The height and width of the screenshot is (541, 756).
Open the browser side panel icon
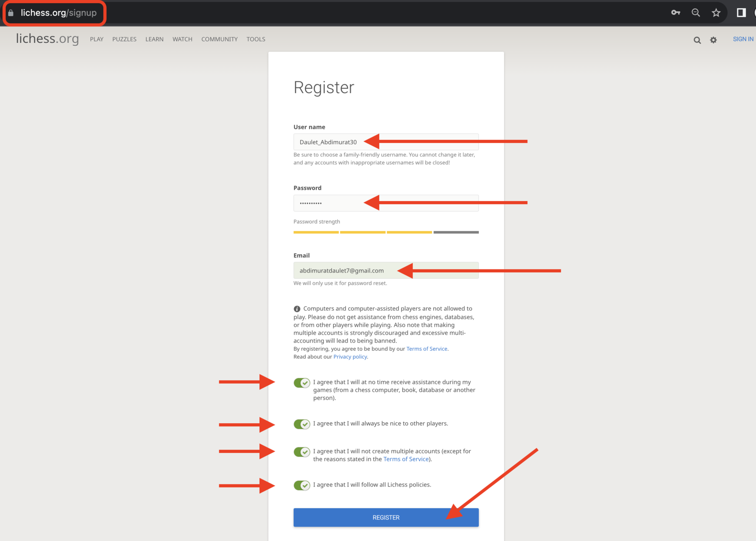coord(741,13)
